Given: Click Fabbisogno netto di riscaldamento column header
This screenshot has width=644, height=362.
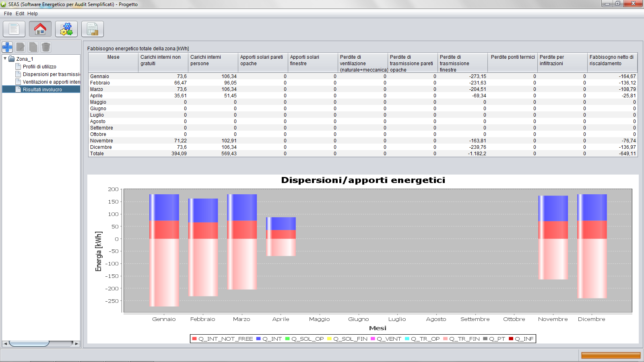Looking at the screenshot, I should tap(612, 60).
